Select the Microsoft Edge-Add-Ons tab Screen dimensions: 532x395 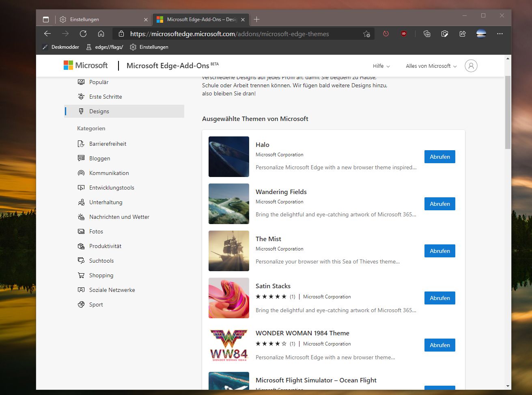coord(200,19)
